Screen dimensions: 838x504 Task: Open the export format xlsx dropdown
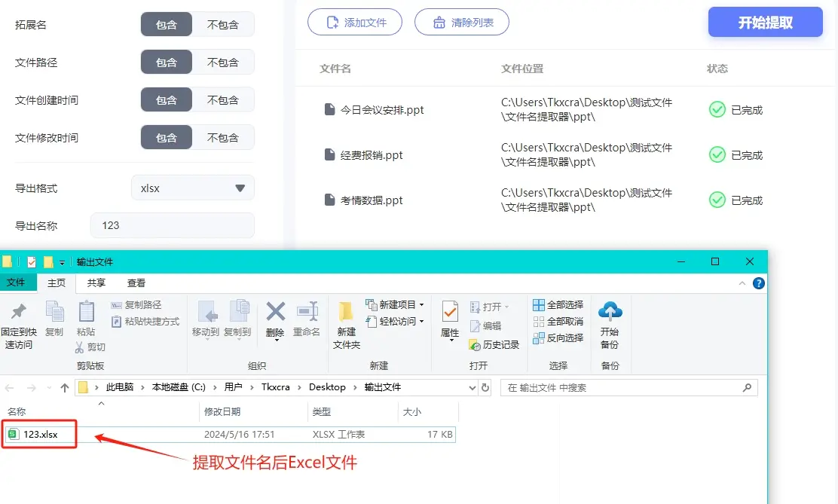click(193, 188)
